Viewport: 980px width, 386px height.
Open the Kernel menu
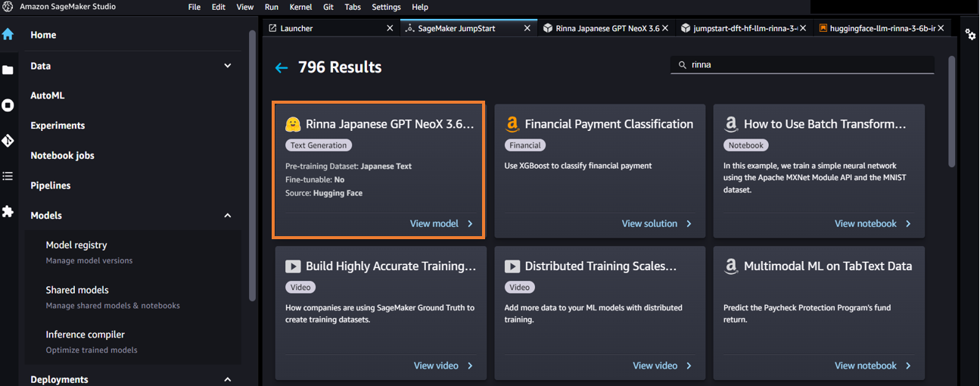300,7
